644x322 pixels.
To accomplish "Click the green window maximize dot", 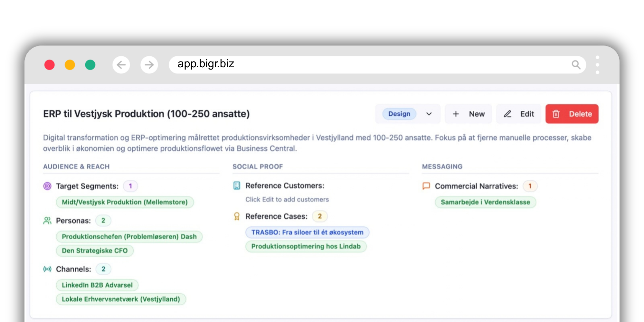I will click(90, 65).
